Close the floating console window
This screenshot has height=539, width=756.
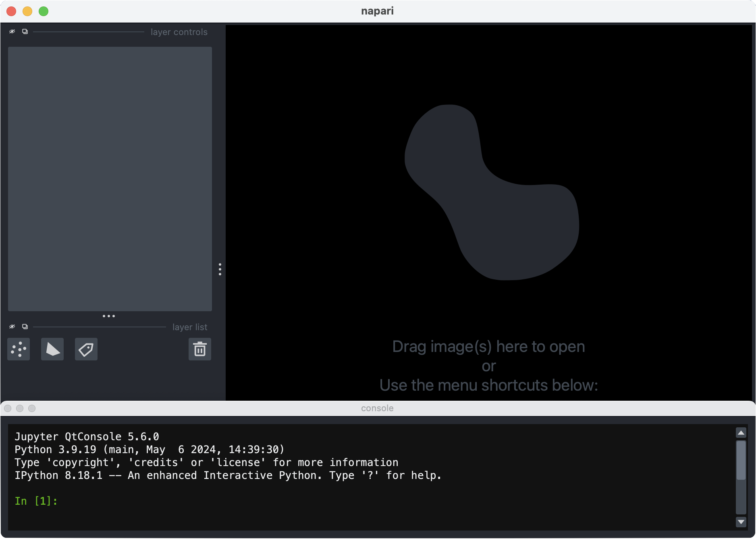point(8,408)
